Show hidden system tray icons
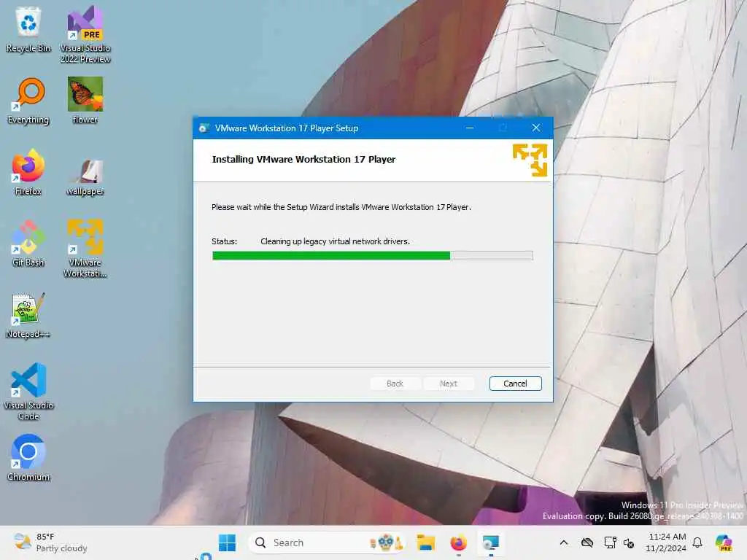747x560 pixels. coord(564,542)
